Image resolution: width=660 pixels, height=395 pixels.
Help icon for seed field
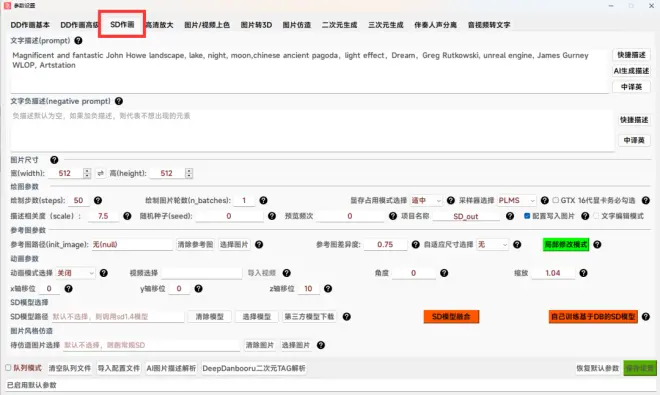pyautogui.click(x=272, y=216)
